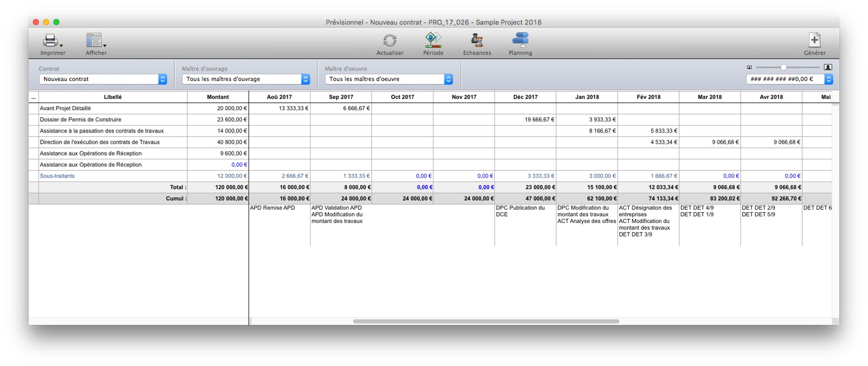868x366 pixels.
Task: Click the ellipsis column header at left
Action: (x=34, y=97)
